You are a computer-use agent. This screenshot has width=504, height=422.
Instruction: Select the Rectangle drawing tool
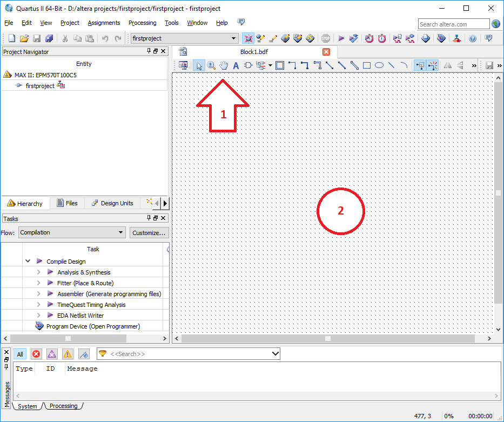tap(367, 65)
